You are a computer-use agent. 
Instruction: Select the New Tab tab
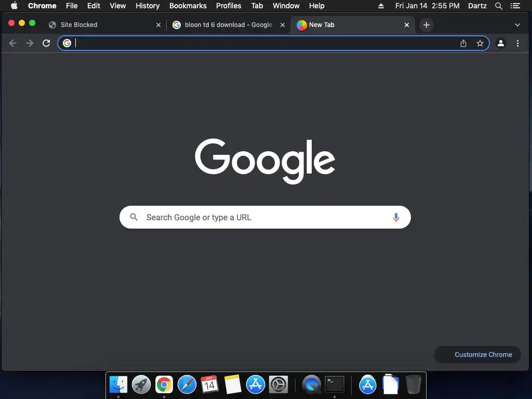[x=352, y=25]
